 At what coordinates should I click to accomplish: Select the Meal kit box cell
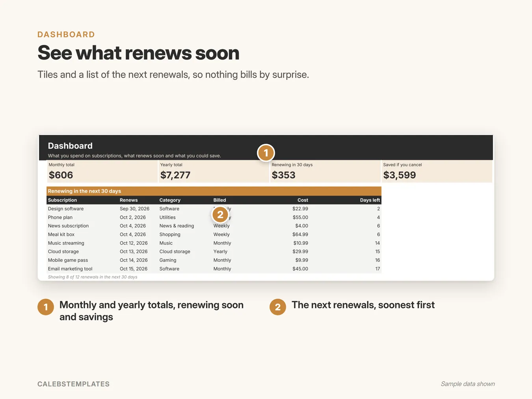coord(61,235)
